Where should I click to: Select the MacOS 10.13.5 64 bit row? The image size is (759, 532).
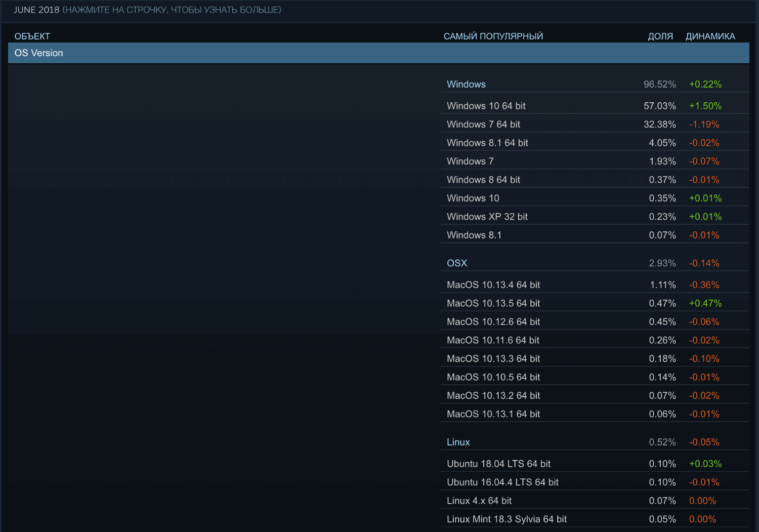coord(595,303)
